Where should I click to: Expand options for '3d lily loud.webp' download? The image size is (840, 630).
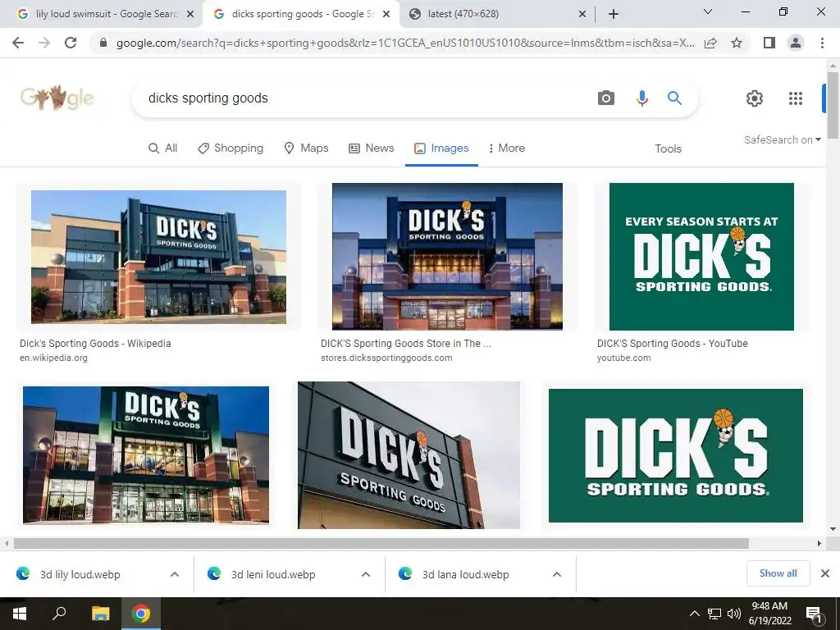(x=175, y=574)
